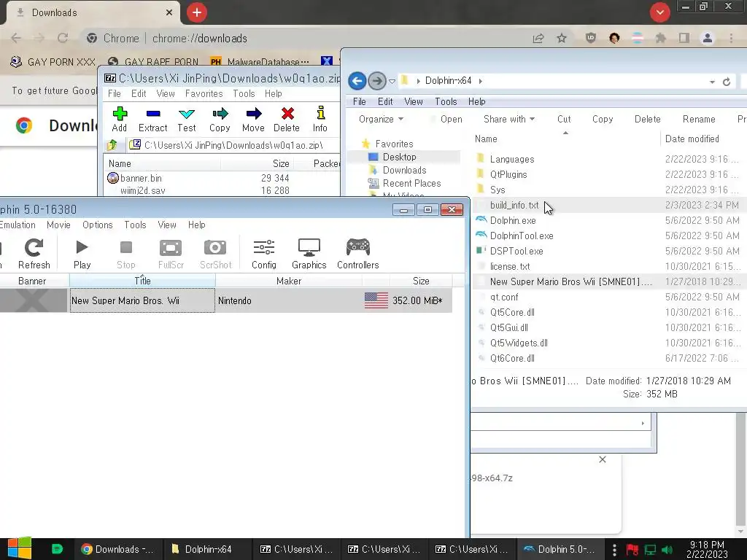747x560 pixels.
Task: Open Chrome share page icon
Action: (x=538, y=38)
